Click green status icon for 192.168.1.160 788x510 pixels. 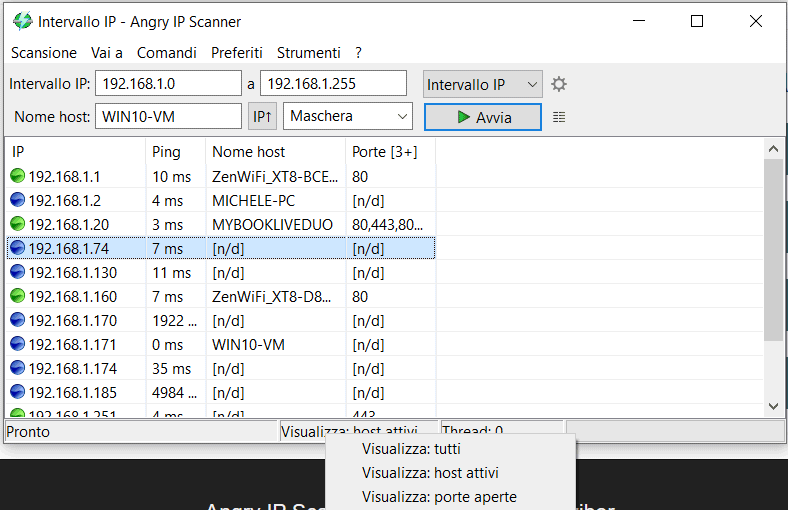click(x=18, y=296)
